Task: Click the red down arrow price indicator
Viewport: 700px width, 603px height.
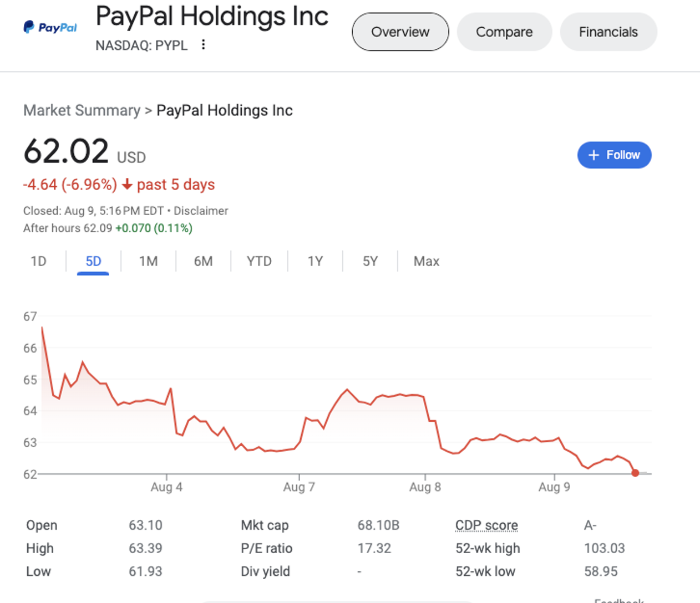Action: click(127, 185)
